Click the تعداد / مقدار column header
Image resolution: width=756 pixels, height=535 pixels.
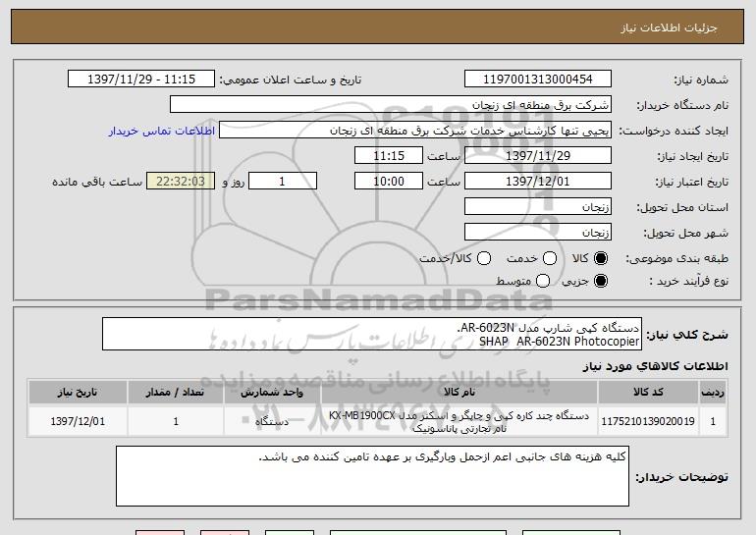176,393
